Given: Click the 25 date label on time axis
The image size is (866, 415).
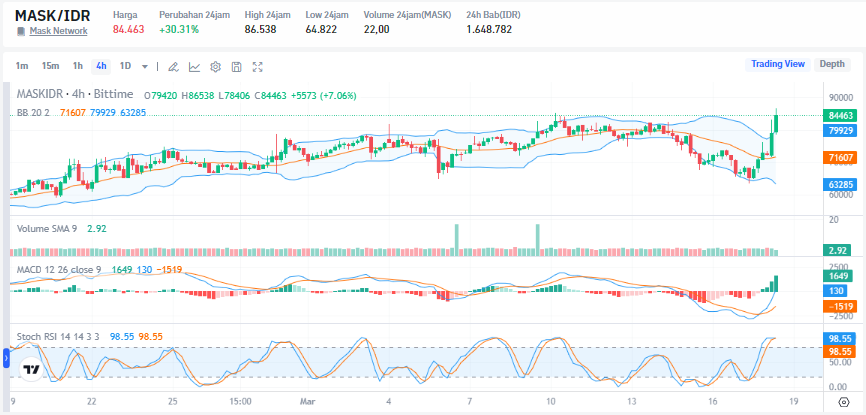Looking at the screenshot, I should point(173,401).
